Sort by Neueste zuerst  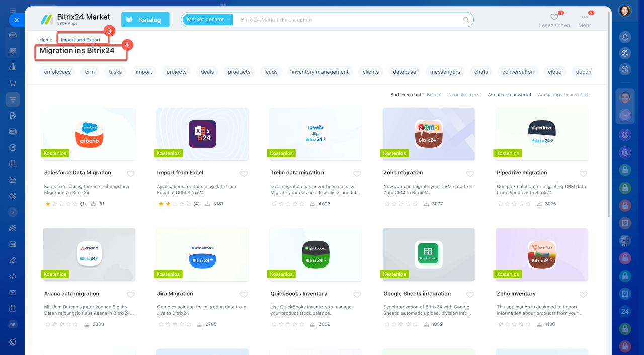pyautogui.click(x=465, y=95)
